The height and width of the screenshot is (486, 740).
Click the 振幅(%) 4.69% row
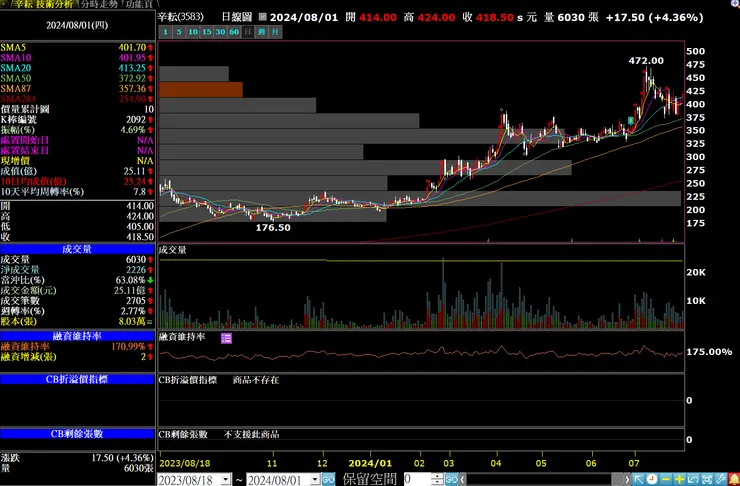(77, 130)
